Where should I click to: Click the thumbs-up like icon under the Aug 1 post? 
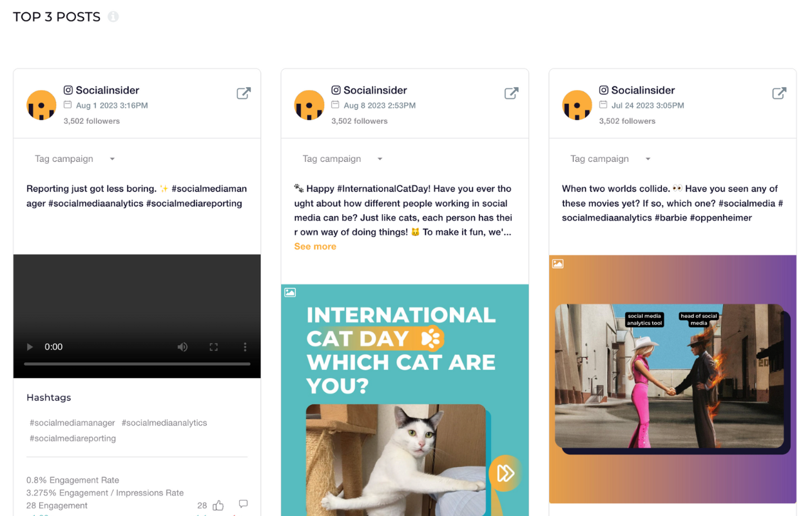[218, 506]
